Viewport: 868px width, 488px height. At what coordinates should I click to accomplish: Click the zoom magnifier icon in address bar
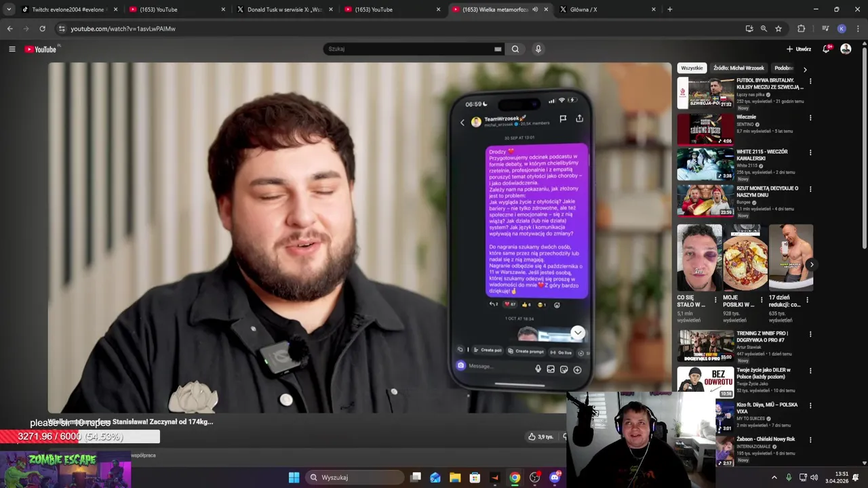pos(764,28)
